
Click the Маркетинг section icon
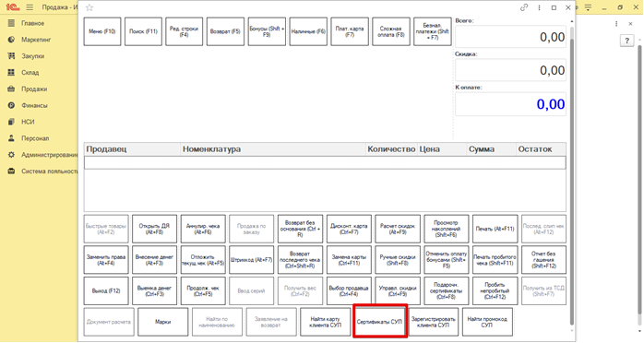(11, 40)
